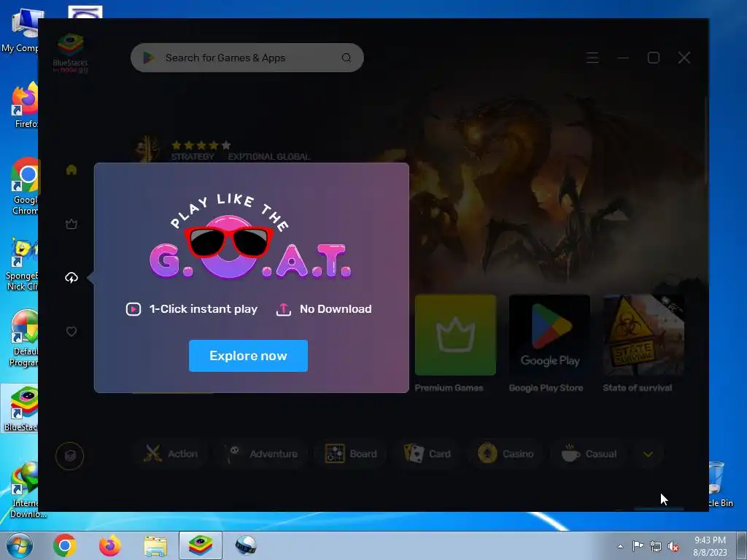Select the cloud gaming sidebar icon
The image size is (747, 560).
click(71, 278)
